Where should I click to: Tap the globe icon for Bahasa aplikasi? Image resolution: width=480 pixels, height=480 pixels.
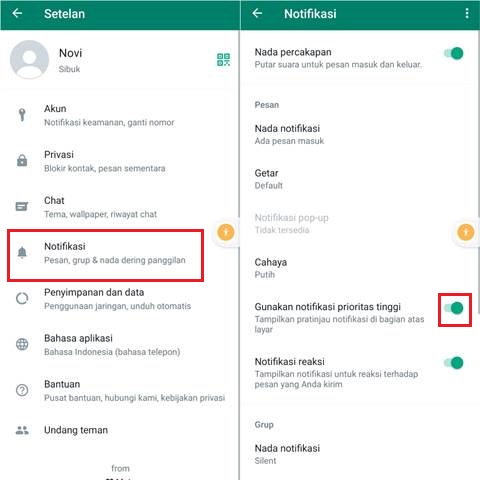(x=22, y=344)
